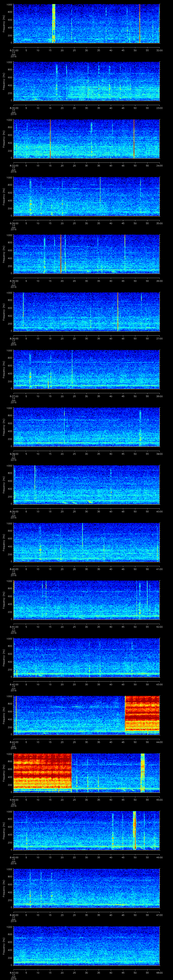View the spectrogram panel beginning 8:36:00
The height and width of the screenshot is (980, 173).
[87, 312]
